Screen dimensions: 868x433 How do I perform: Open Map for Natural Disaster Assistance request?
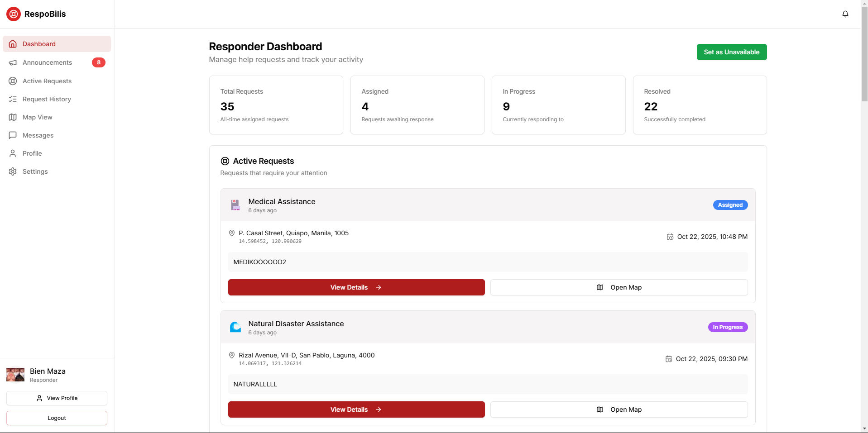click(619, 409)
